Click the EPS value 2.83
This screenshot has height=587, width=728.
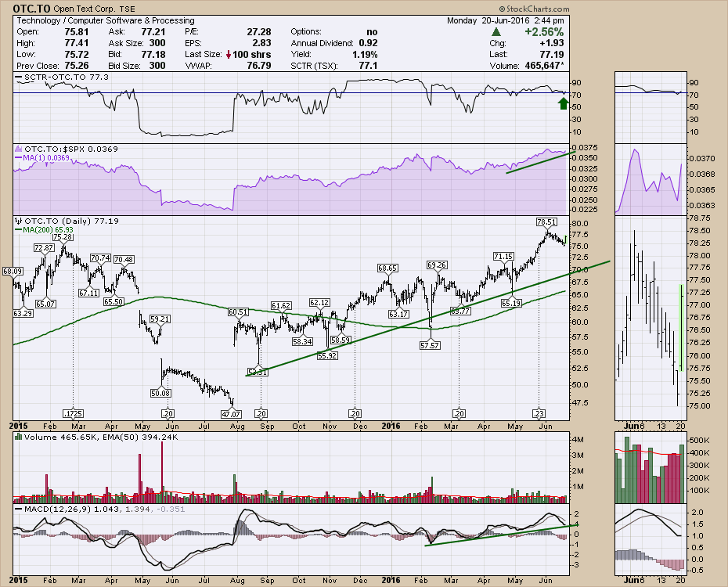click(262, 43)
